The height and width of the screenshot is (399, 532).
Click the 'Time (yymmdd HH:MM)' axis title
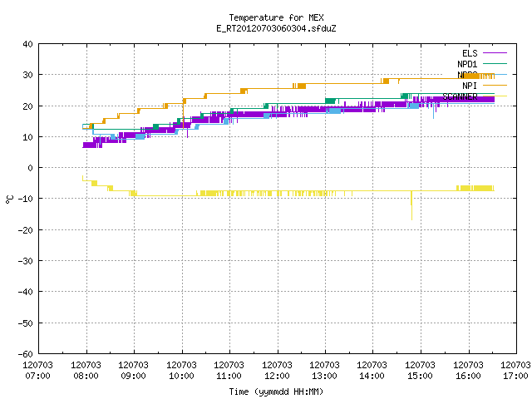[276, 392]
